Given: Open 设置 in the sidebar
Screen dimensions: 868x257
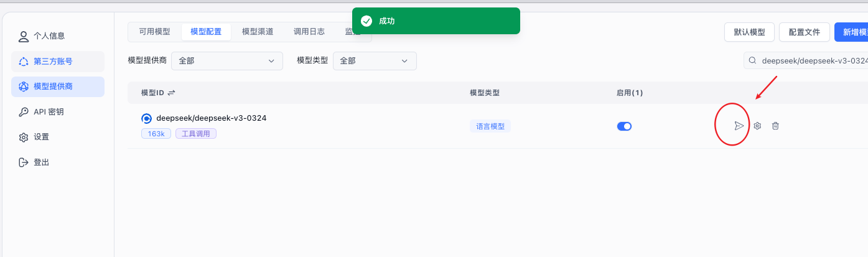Looking at the screenshot, I should 58,137.
